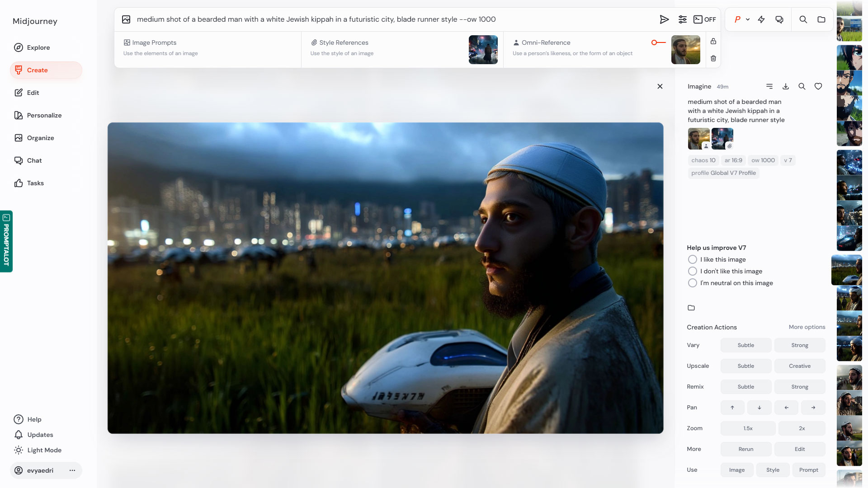
Task: Click the omni reference thumbnail under prompt text
Action: (x=698, y=139)
